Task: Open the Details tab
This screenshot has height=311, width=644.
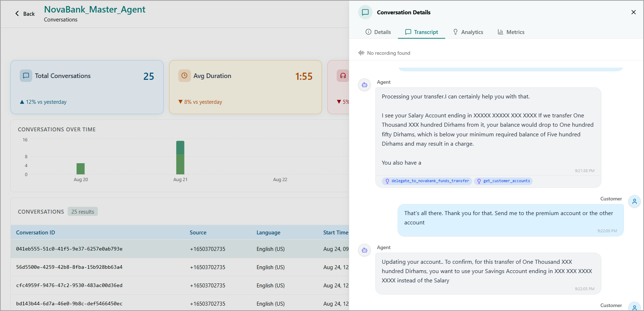Action: [x=378, y=32]
